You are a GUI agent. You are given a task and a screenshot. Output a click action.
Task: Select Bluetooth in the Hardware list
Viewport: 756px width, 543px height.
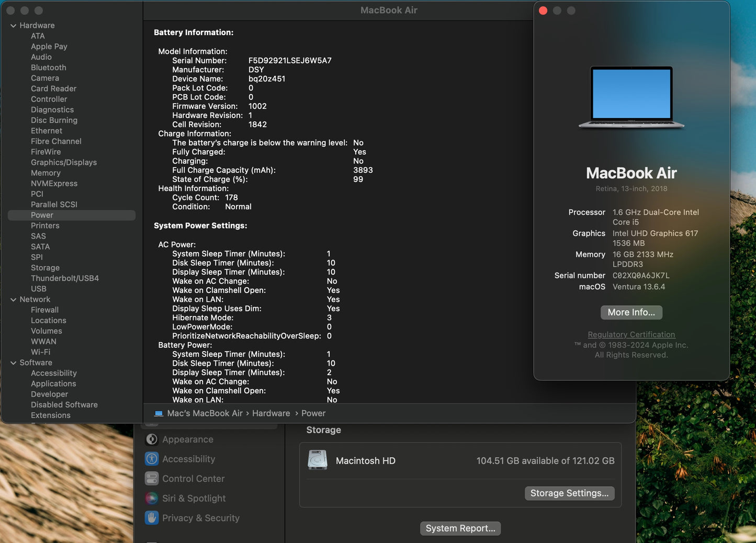click(48, 67)
